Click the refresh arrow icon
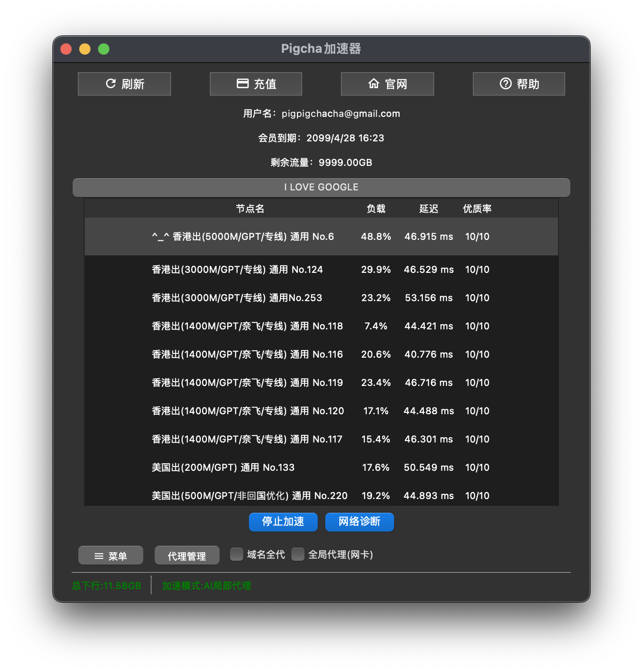 coord(111,83)
